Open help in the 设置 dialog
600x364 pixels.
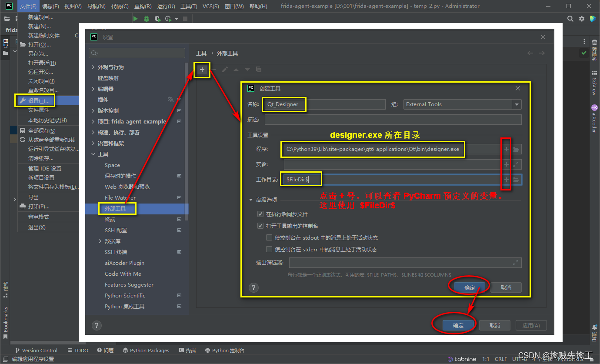tap(97, 325)
